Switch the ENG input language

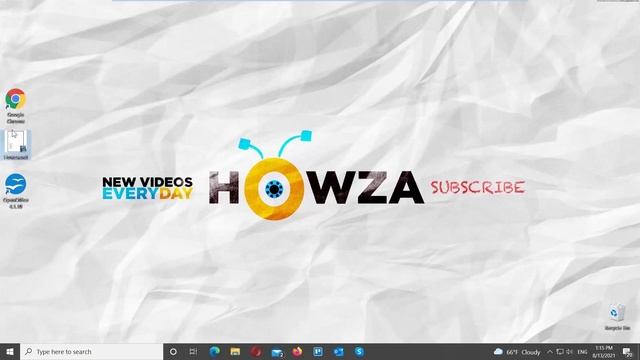tap(582, 351)
